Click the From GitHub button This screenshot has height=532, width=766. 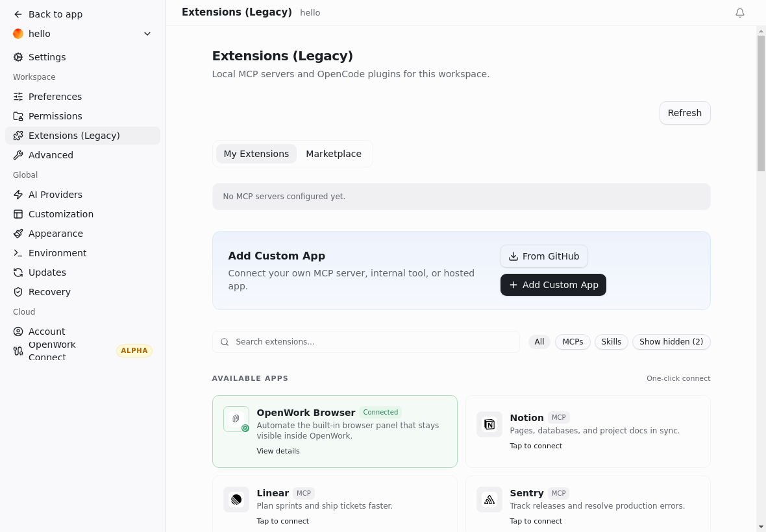point(544,256)
